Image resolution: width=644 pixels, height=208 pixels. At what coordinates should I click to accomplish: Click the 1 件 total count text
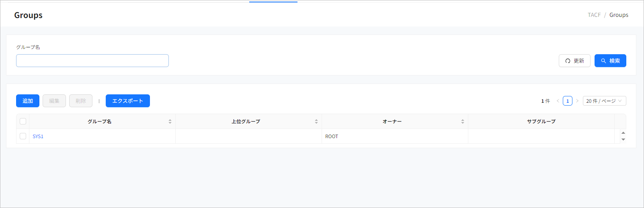(x=546, y=101)
